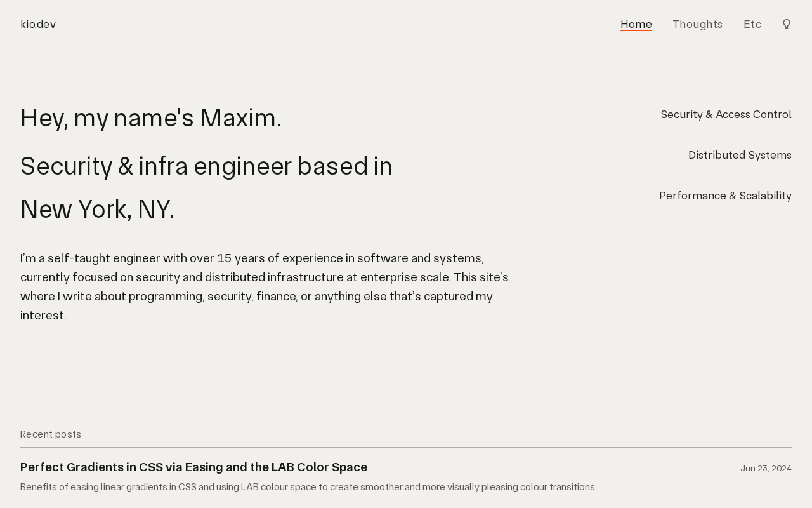
Task: Open the Thoughts nav page
Action: tap(697, 24)
